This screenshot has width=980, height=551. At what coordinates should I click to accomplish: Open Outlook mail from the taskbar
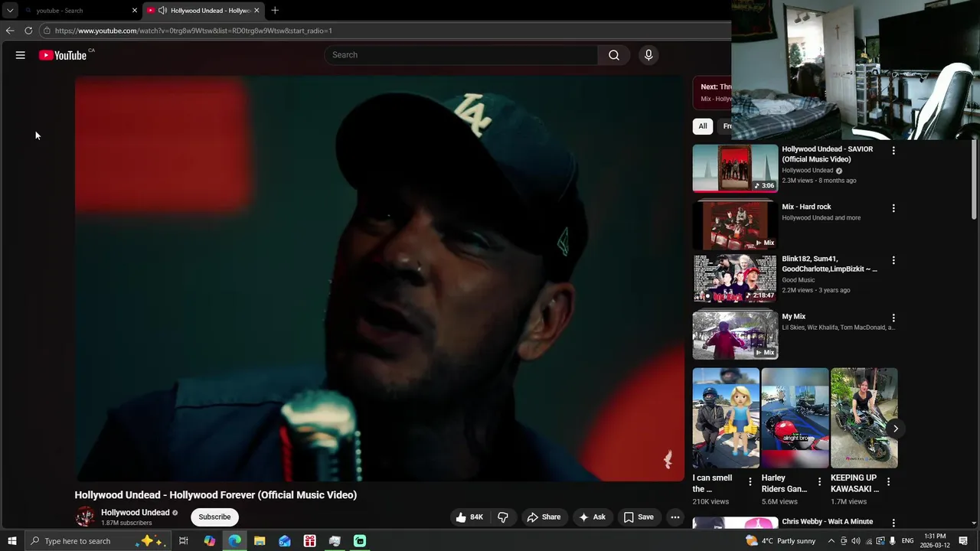285,541
